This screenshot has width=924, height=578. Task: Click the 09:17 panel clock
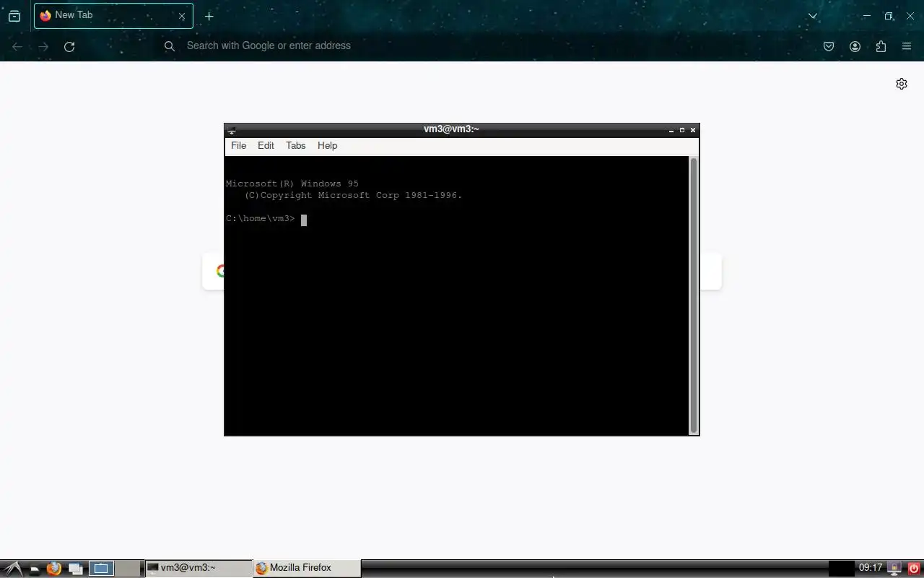(871, 568)
